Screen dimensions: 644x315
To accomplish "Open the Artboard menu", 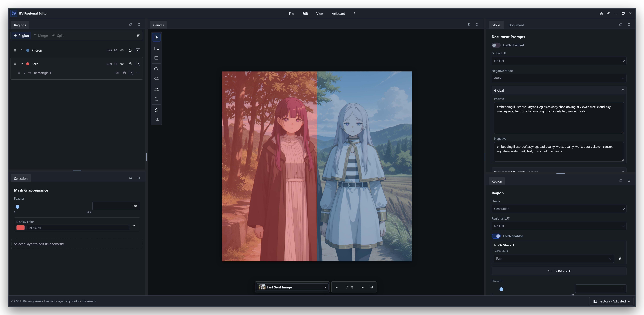I will click(x=338, y=14).
